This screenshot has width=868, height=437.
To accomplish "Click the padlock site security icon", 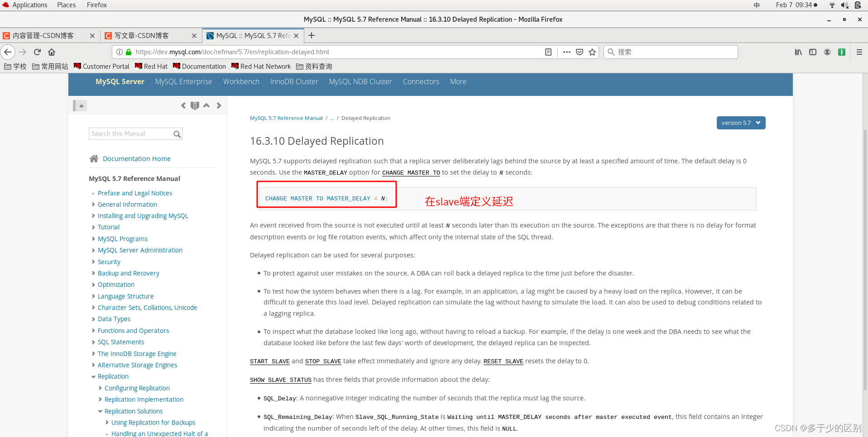I will tap(129, 52).
